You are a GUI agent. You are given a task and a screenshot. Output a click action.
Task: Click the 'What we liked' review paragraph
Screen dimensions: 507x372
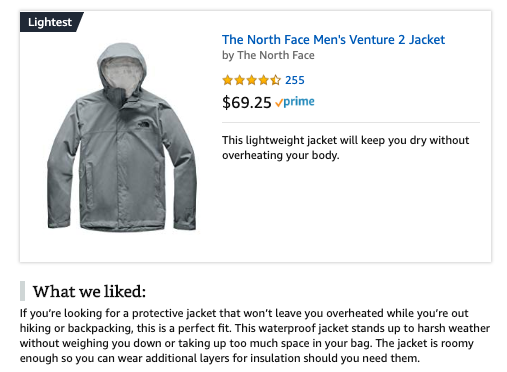click(x=255, y=336)
